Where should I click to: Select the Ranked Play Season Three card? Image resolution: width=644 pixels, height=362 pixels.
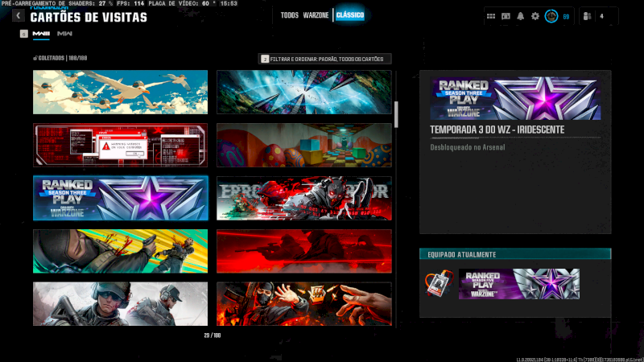120,198
